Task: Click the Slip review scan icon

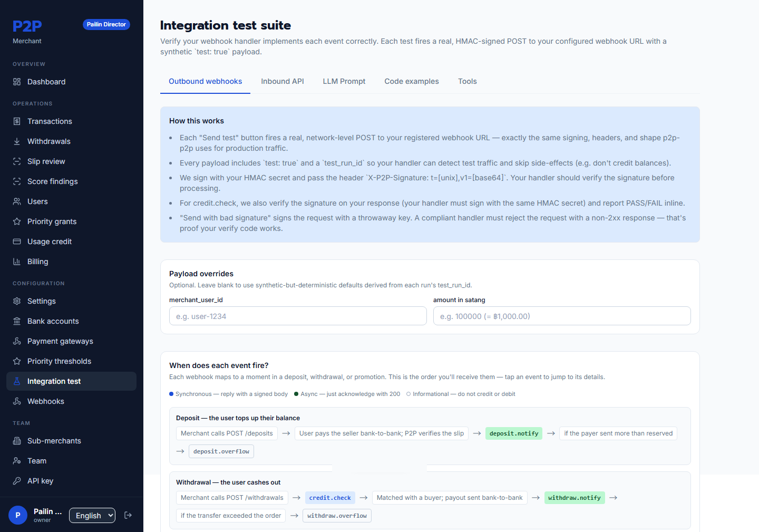Action: coord(17,161)
